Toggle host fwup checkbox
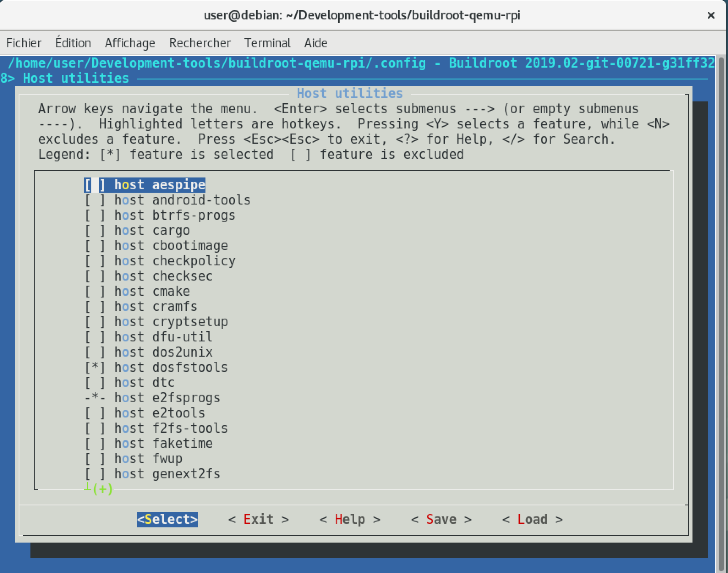Image resolution: width=728 pixels, height=573 pixels. (95, 458)
